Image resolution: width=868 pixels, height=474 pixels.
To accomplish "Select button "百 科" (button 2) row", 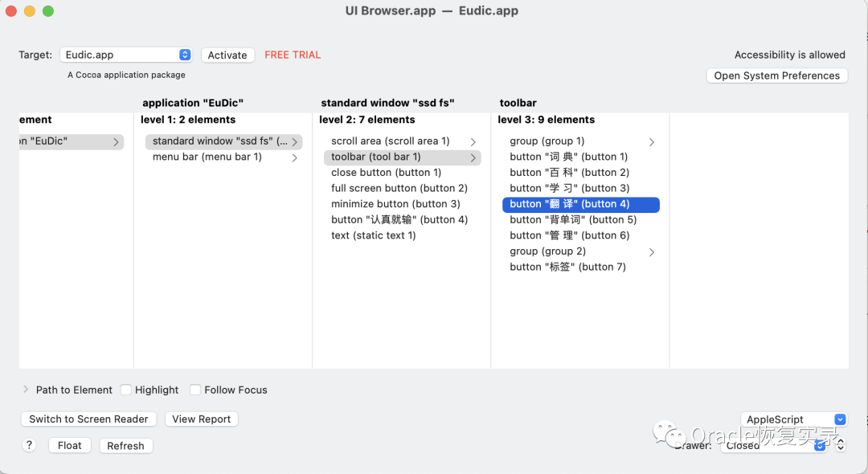I will tap(581, 173).
